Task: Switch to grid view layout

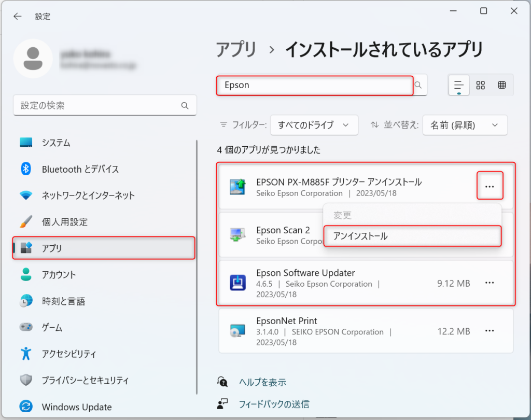Action: pos(501,85)
